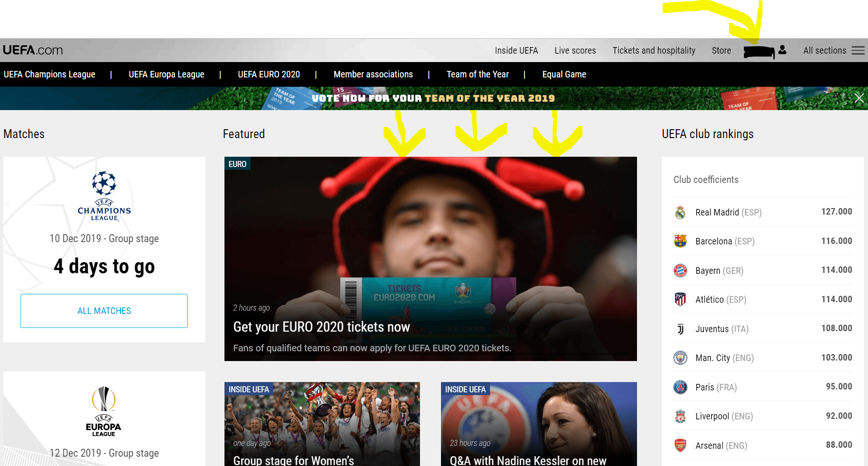Click 10 Dec 2019 - Group stage text
This screenshot has width=868, height=466.
tap(104, 238)
